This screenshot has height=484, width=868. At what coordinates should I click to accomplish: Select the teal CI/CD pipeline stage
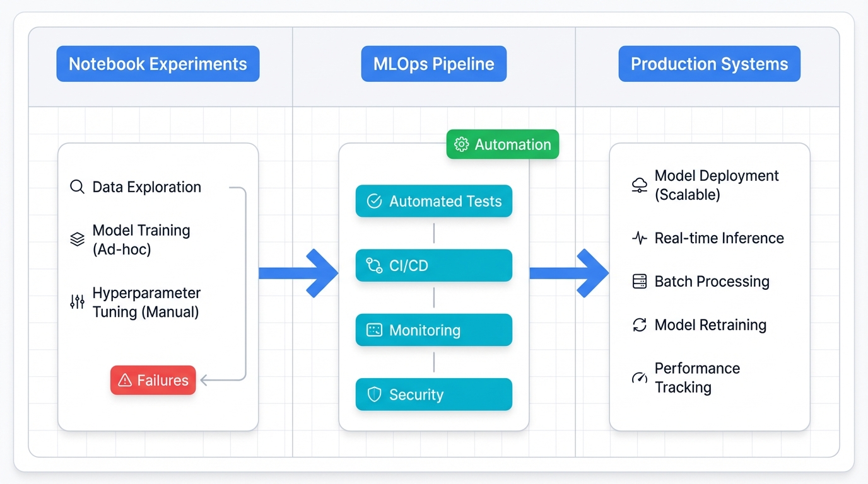(433, 265)
